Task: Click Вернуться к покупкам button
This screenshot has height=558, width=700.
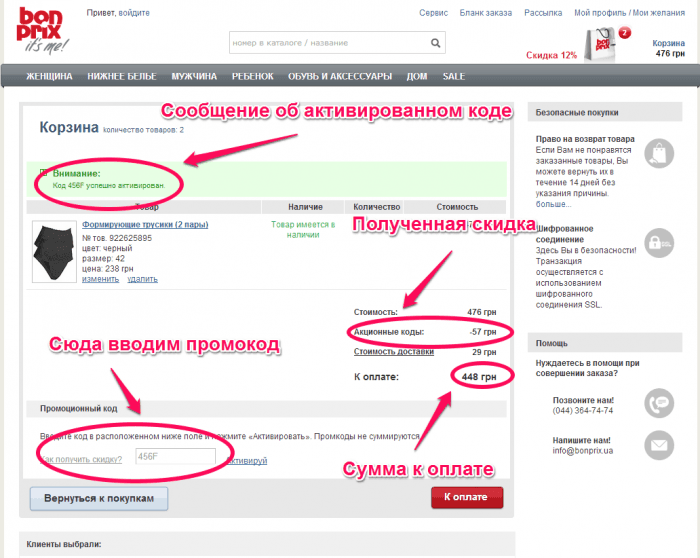Action: 99,499
